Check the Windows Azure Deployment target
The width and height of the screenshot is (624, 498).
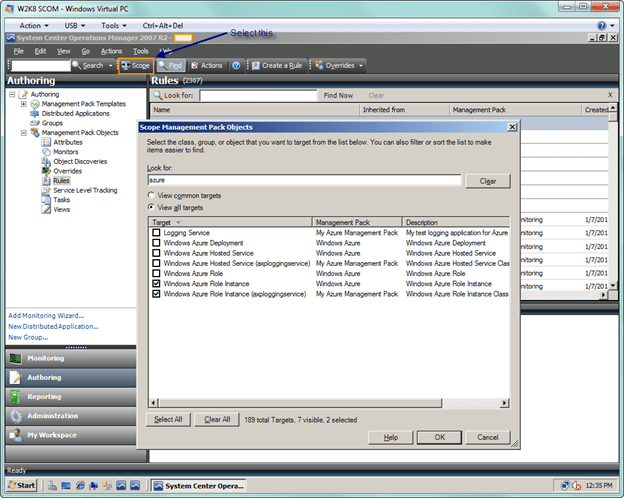coord(156,243)
